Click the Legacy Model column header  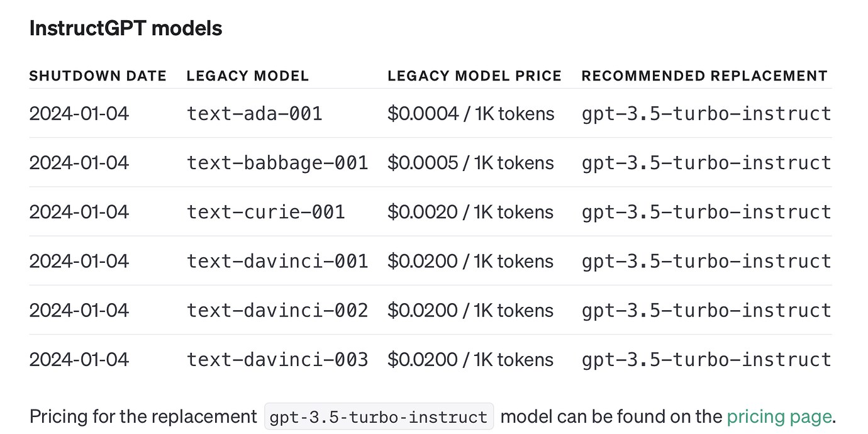248,76
